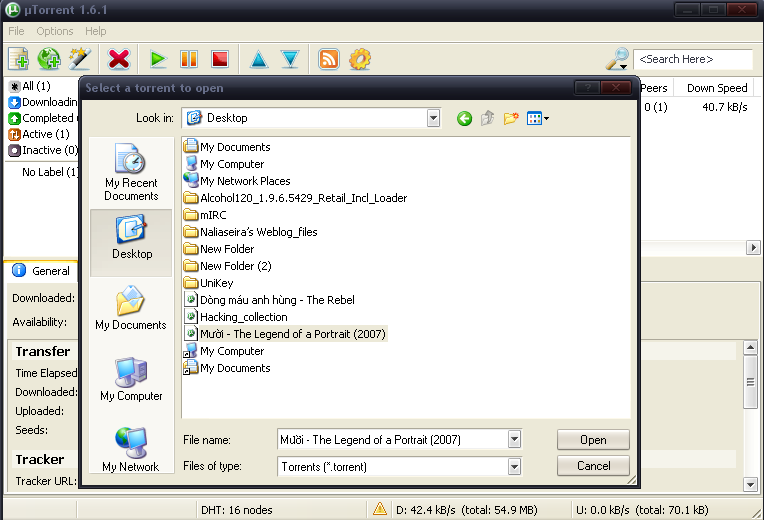The height and width of the screenshot is (520, 764).
Task: Select My Network in the places bar
Action: 131,449
